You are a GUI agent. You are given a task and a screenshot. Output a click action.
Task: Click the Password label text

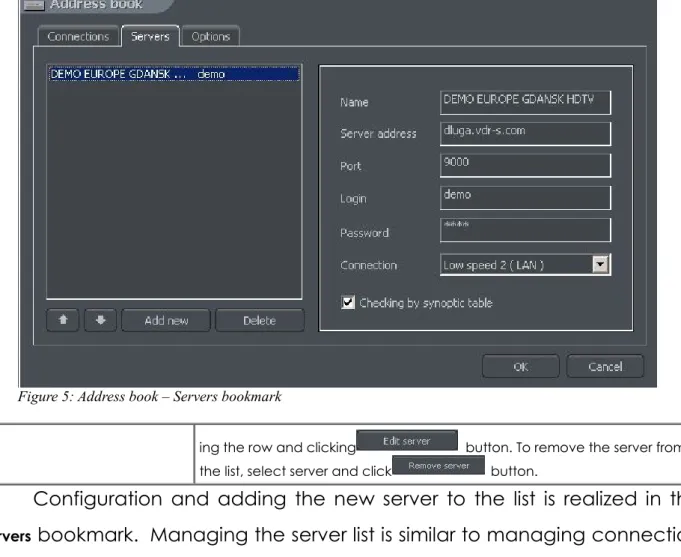coord(364,233)
